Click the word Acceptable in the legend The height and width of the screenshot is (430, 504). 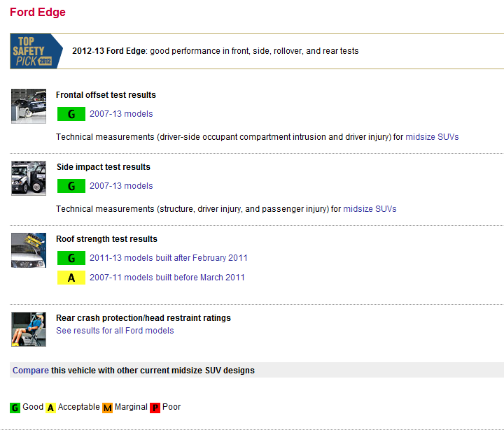[x=78, y=407]
